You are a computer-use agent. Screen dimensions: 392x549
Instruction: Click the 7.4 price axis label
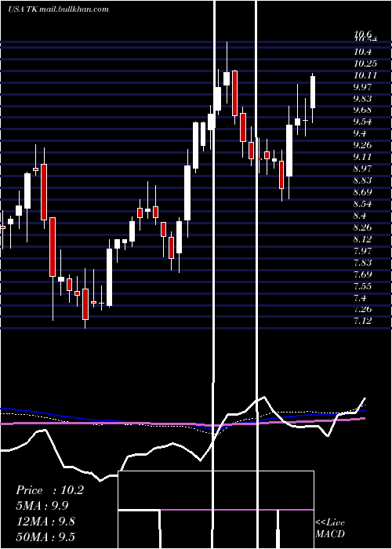(x=360, y=298)
